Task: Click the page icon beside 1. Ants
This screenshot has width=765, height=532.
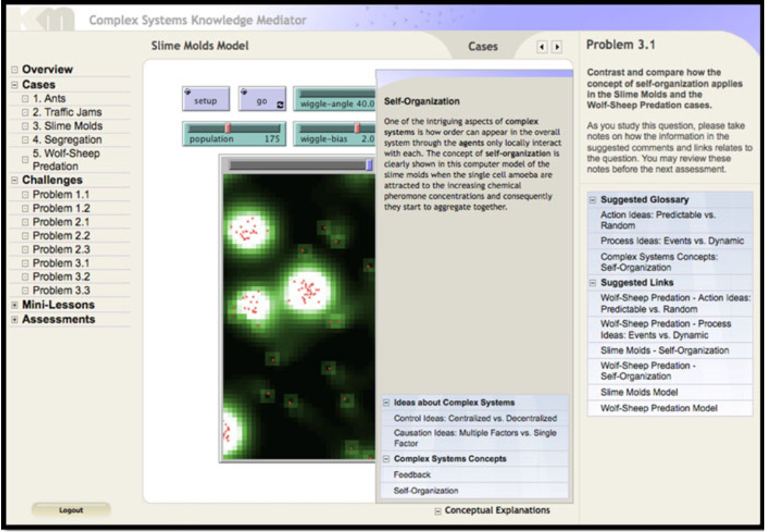Action: pos(25,99)
